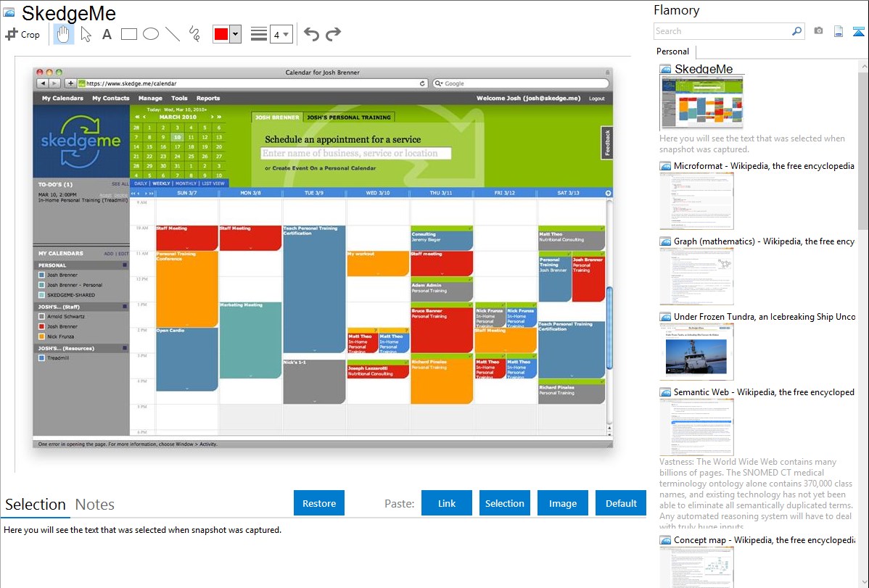The width and height of the screenshot is (869, 588).
Task: Click the camera capture icon
Action: coord(818,31)
